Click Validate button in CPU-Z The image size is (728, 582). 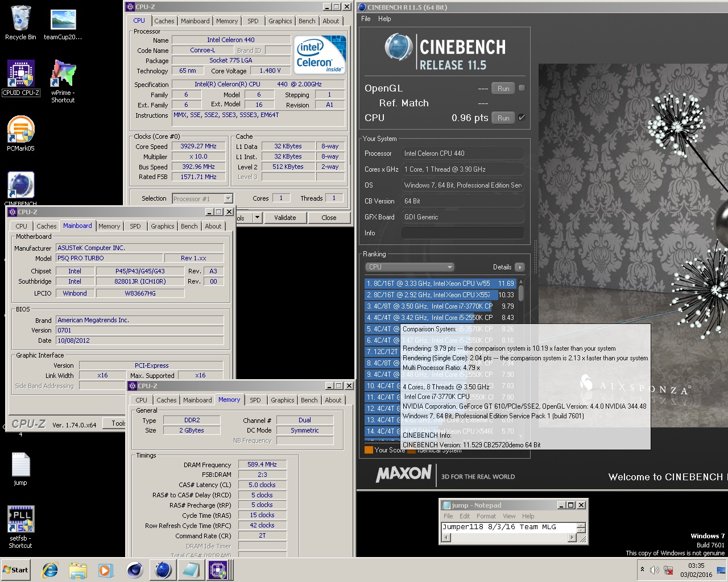coord(285,217)
